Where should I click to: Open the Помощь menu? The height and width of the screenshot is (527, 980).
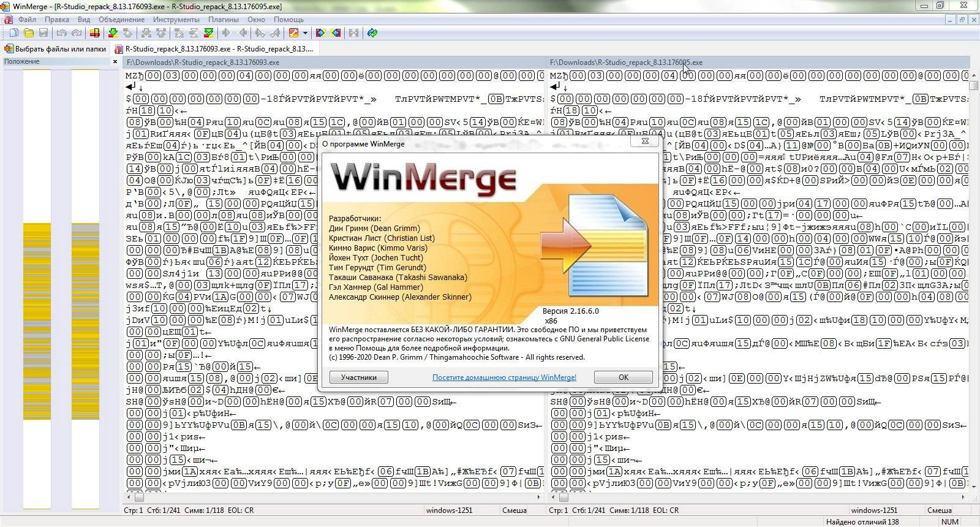tap(288, 20)
